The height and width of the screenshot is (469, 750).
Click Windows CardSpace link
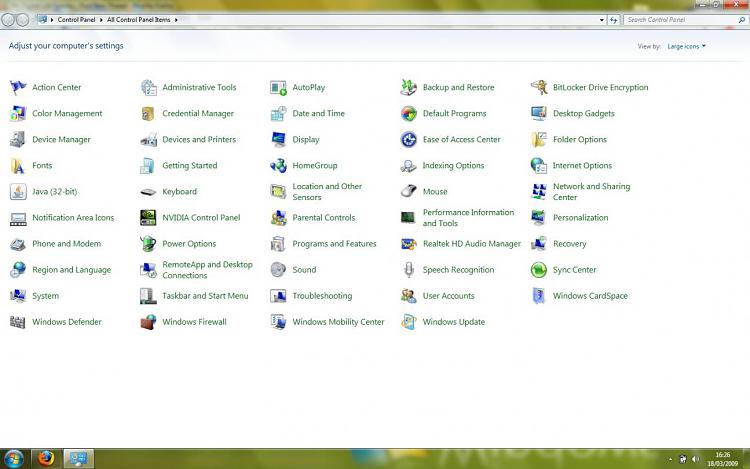(590, 296)
